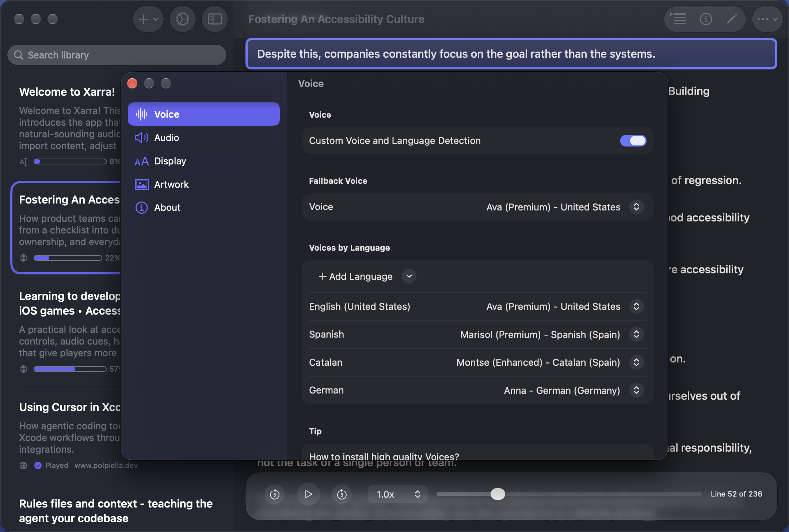
Task: Toggle Custom Voice and Language Detection switch
Action: (x=633, y=141)
